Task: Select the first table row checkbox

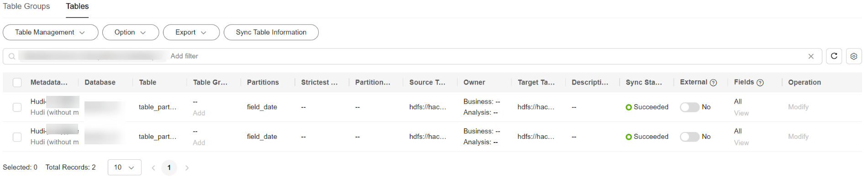Action: [17, 107]
